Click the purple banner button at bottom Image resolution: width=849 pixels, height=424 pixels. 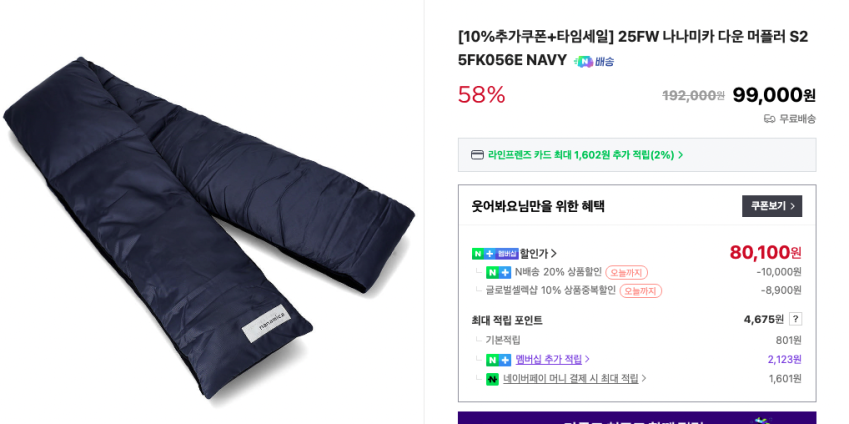pos(637,418)
